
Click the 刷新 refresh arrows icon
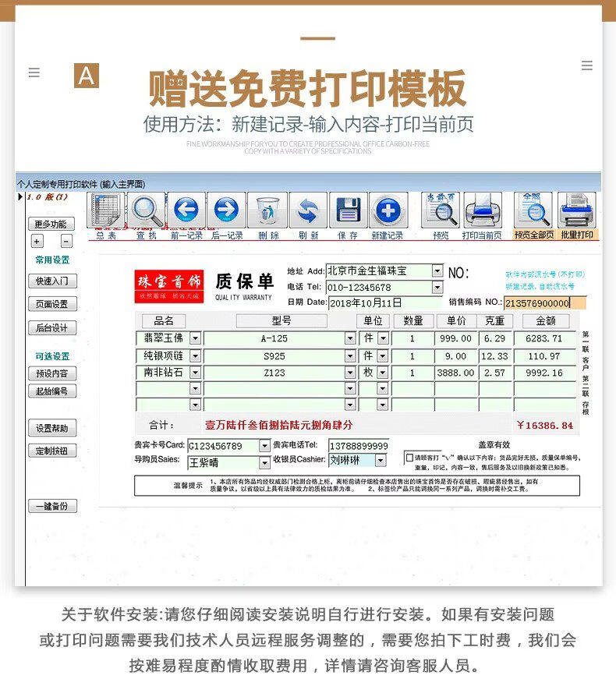(308, 210)
